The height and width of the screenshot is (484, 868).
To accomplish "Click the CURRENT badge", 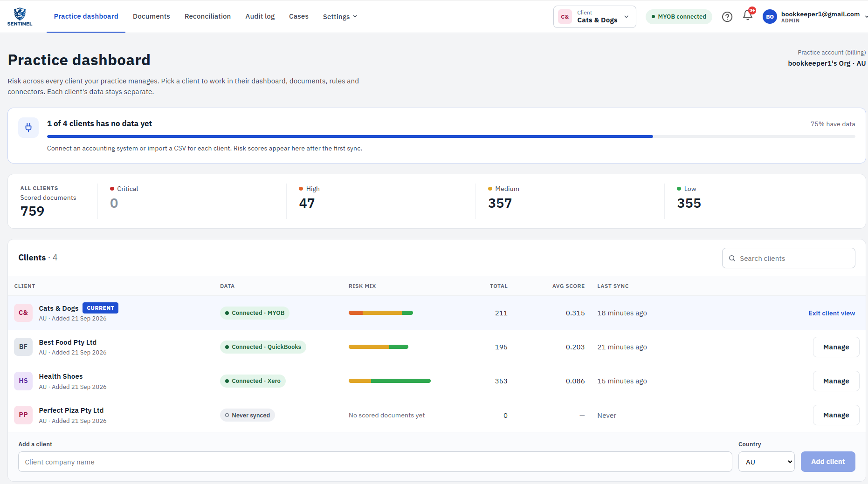I will coord(100,308).
